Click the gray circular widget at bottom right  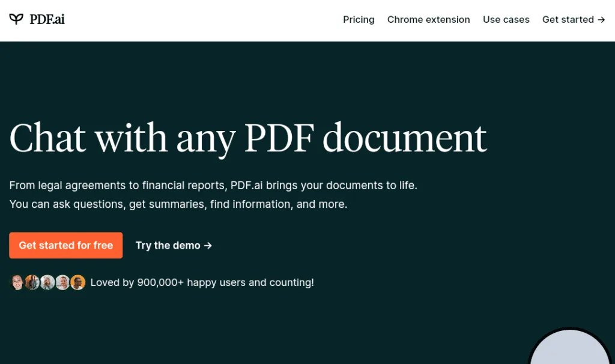(x=570, y=348)
